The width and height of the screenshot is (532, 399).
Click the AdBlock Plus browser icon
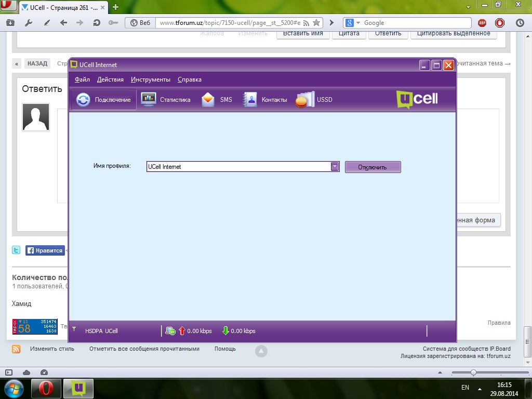pyautogui.click(x=482, y=23)
